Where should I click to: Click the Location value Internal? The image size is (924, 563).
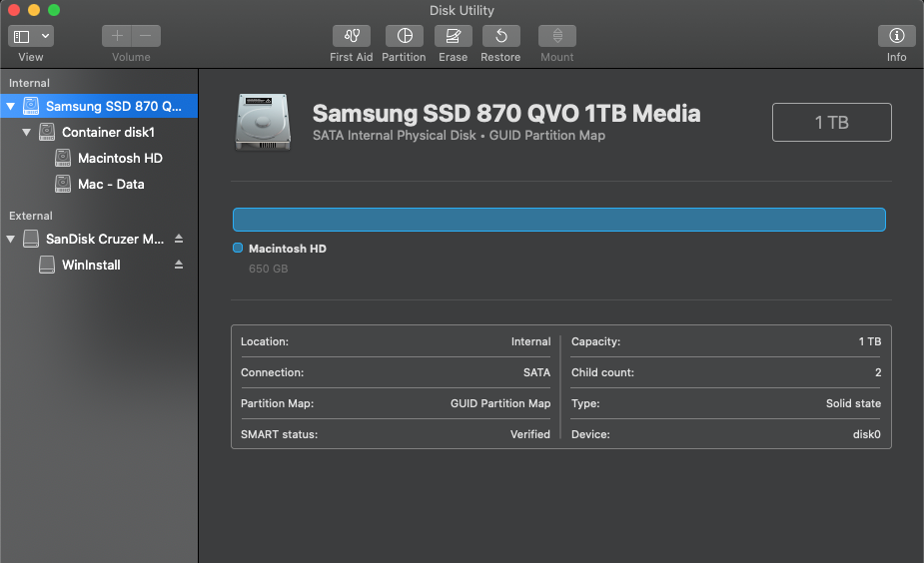(x=530, y=341)
